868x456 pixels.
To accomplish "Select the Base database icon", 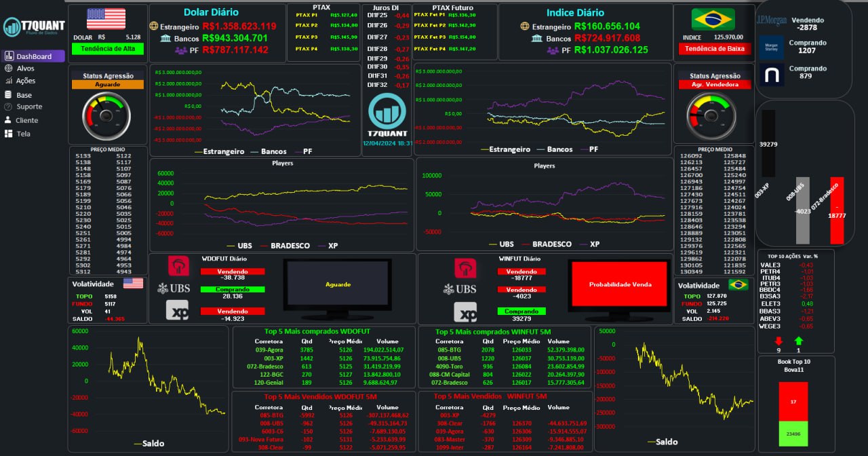I will point(9,95).
